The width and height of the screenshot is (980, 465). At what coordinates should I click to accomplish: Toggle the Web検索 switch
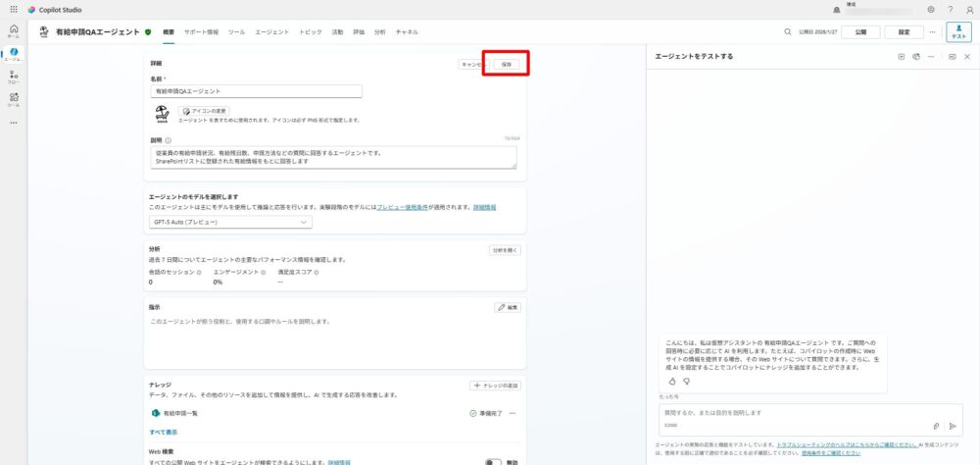(494, 461)
